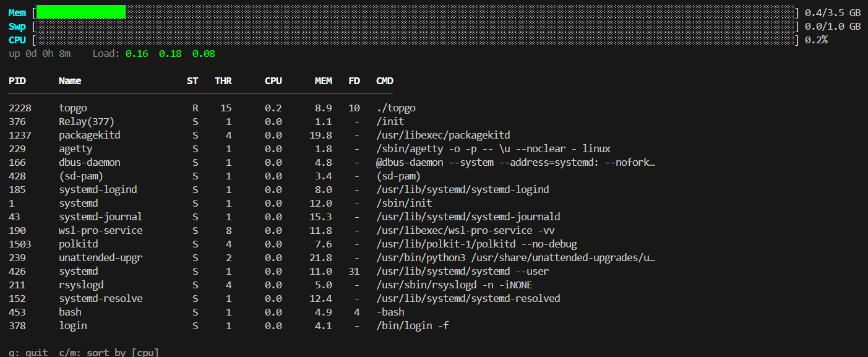Select the login process name

pyautogui.click(x=73, y=326)
